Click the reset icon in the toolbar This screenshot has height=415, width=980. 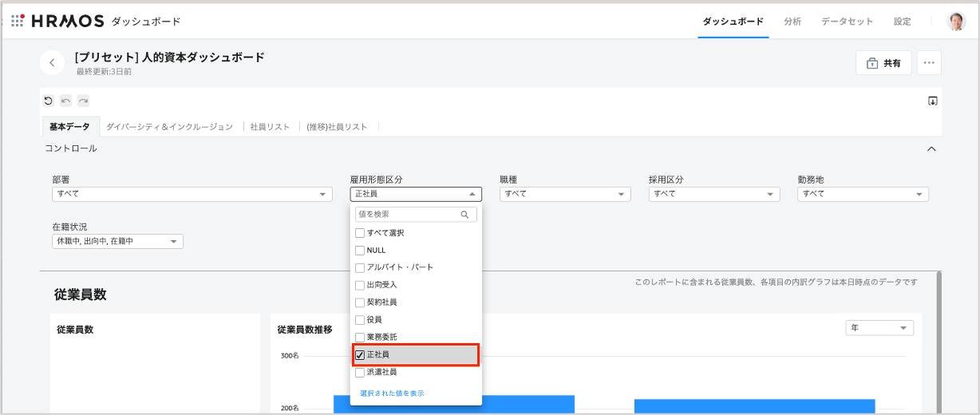[49, 101]
